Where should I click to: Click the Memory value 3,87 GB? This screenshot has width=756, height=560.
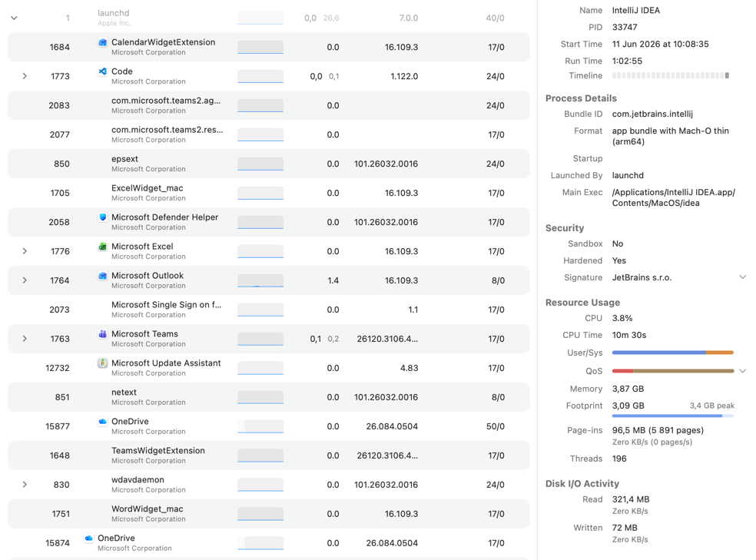[x=628, y=389]
